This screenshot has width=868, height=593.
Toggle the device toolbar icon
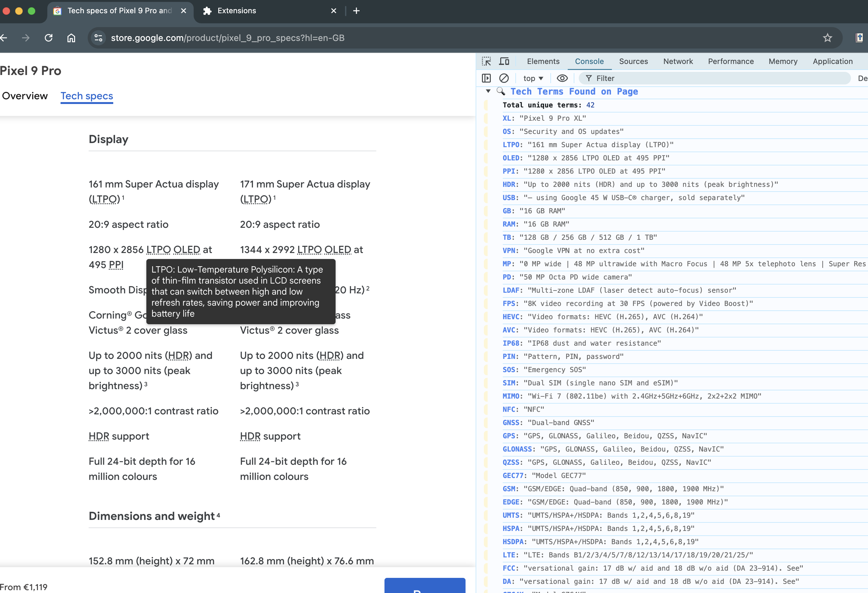point(504,61)
